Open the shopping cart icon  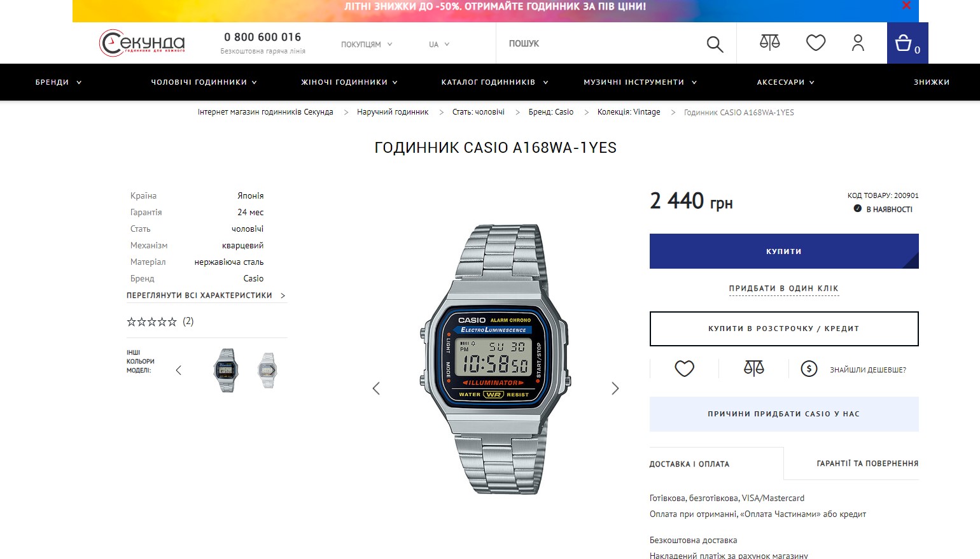907,43
